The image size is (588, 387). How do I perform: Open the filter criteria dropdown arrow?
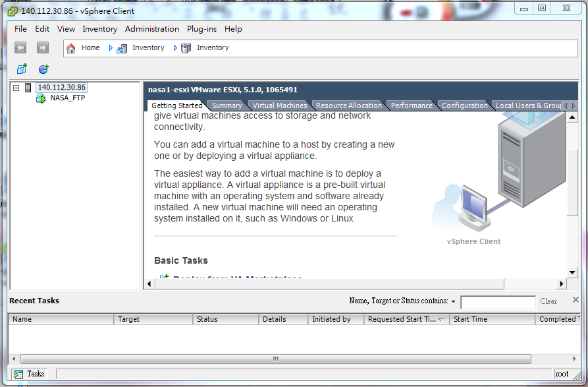click(454, 301)
